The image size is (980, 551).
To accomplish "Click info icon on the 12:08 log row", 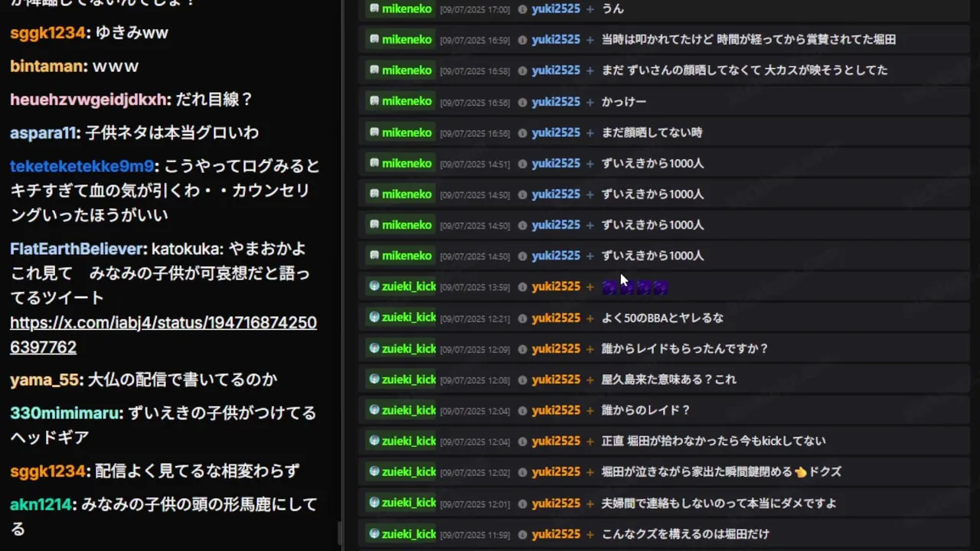I will (x=522, y=380).
